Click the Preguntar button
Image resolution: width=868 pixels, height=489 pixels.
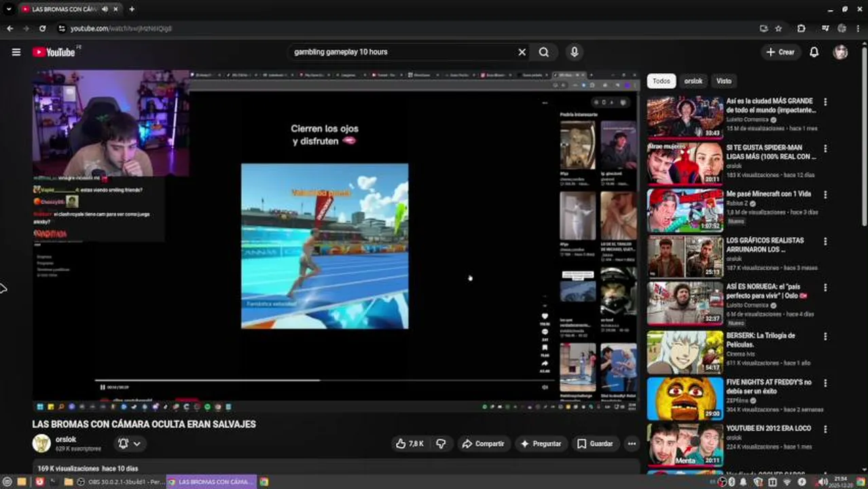click(x=541, y=443)
